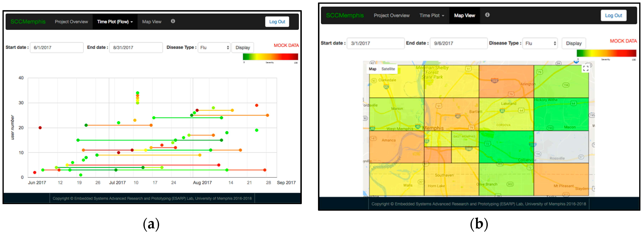644x234 pixels.
Task: Click the info icon in left navbar
Action: pos(173,21)
